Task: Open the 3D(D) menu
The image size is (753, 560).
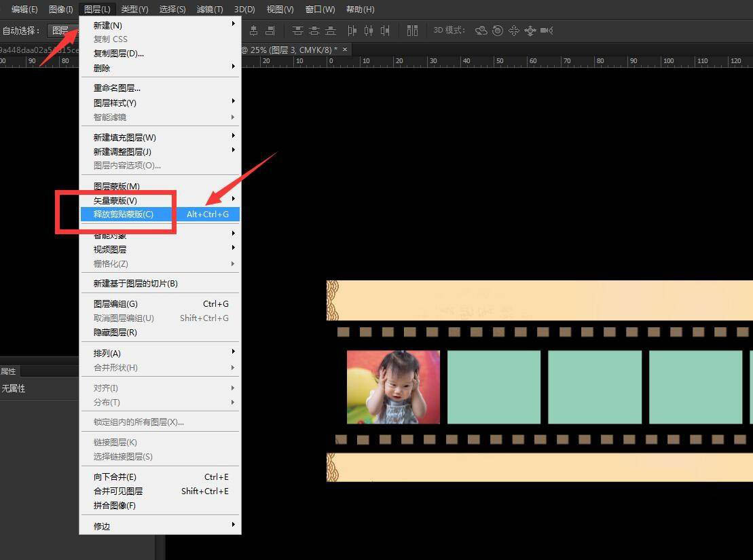Action: point(244,9)
